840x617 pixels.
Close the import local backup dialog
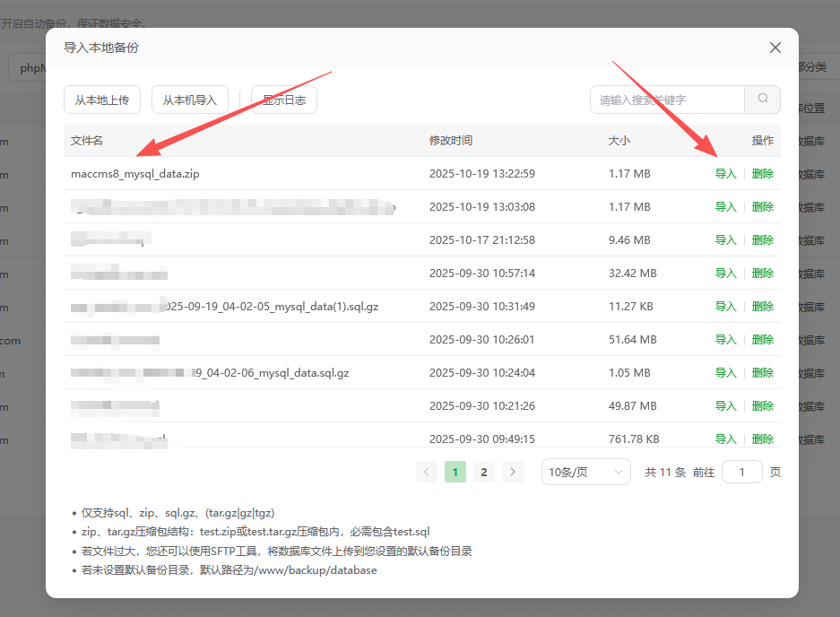[x=775, y=48]
